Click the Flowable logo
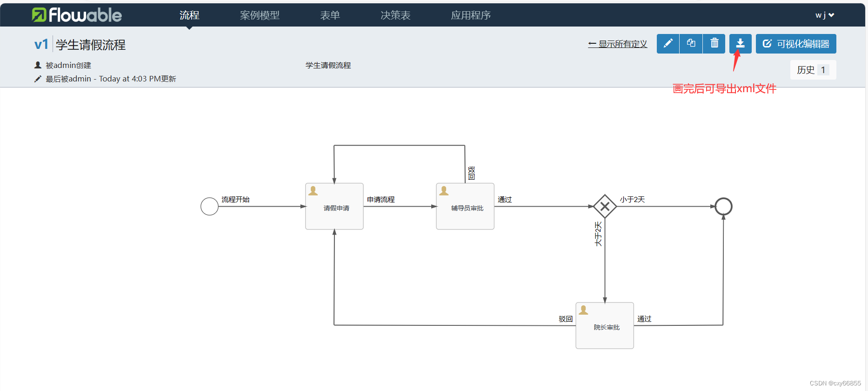The height and width of the screenshot is (391, 868). (77, 15)
